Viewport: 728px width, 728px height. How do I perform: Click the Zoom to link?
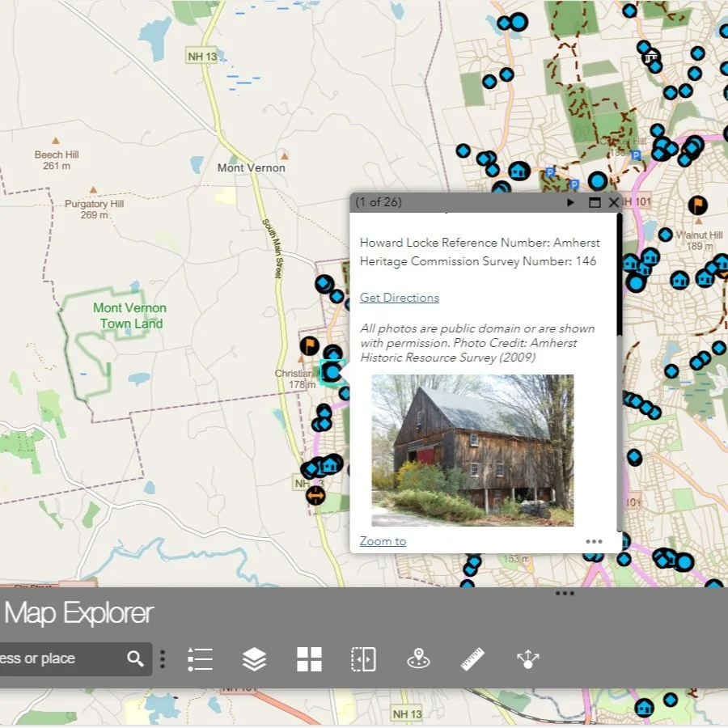383,541
